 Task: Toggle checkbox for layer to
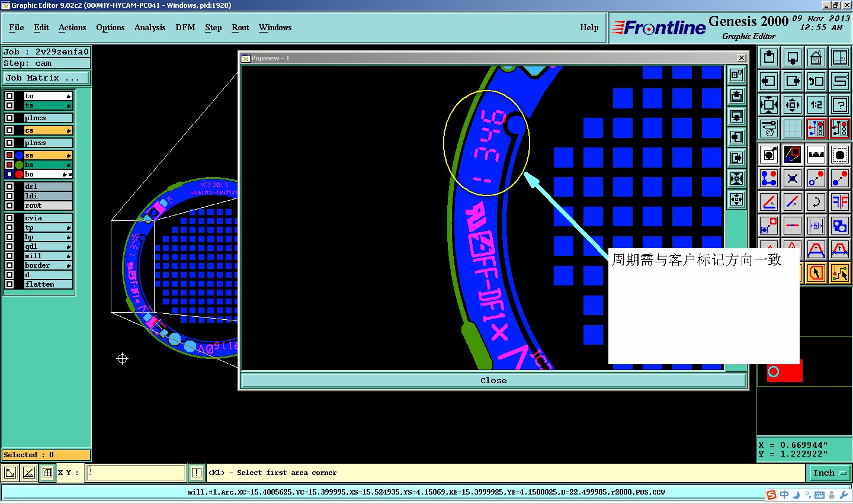(x=9, y=96)
